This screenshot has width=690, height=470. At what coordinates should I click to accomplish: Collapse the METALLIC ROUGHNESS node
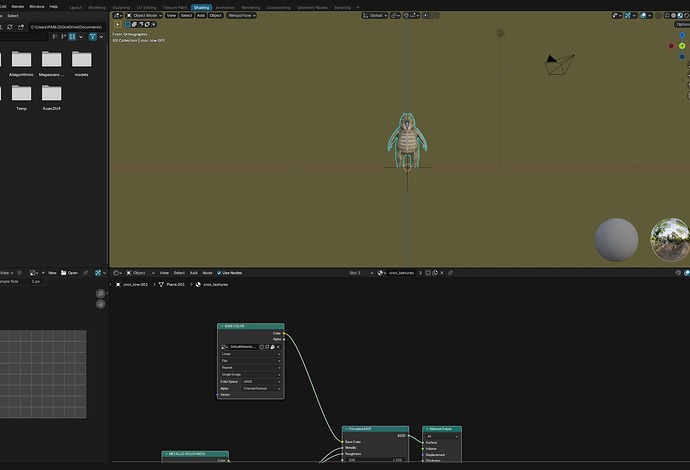point(166,454)
